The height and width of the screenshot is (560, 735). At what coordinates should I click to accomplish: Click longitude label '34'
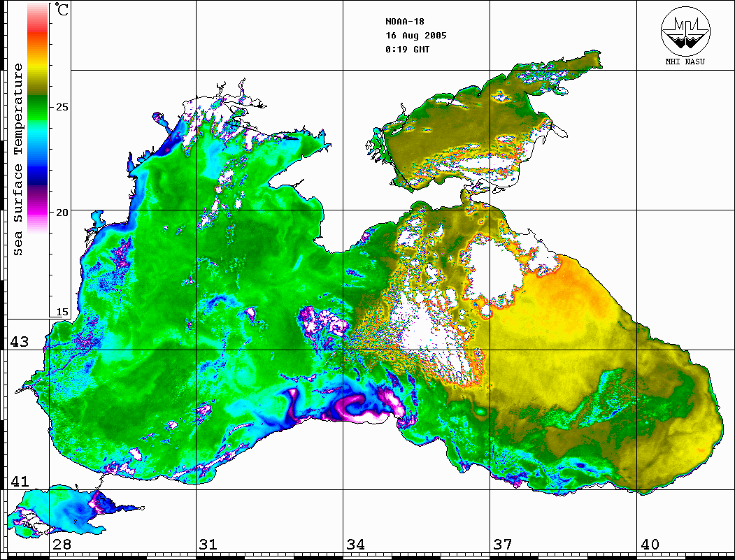point(355,545)
